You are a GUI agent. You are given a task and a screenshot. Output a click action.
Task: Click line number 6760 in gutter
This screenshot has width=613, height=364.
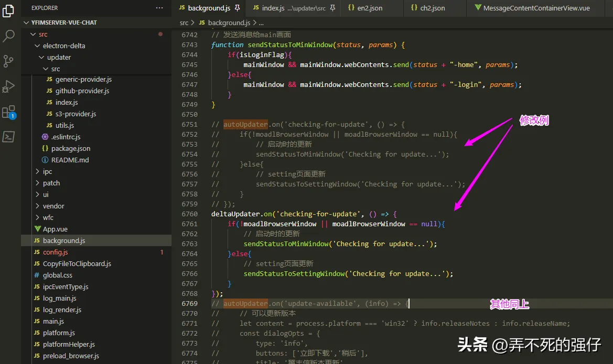point(190,214)
